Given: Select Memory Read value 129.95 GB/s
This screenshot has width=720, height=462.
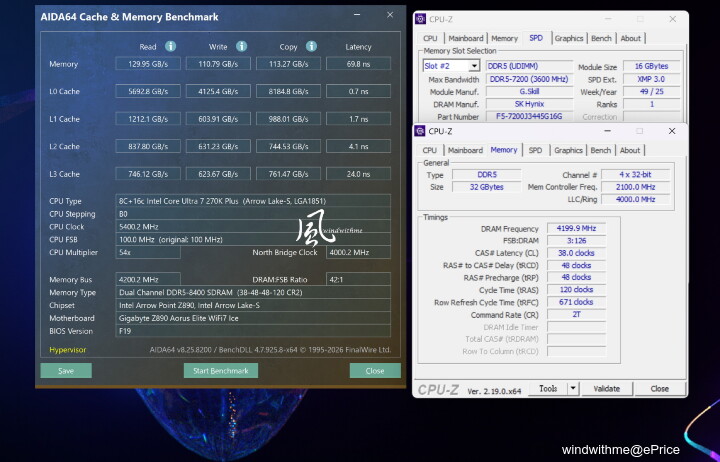Looking at the screenshot, I should click(148, 64).
